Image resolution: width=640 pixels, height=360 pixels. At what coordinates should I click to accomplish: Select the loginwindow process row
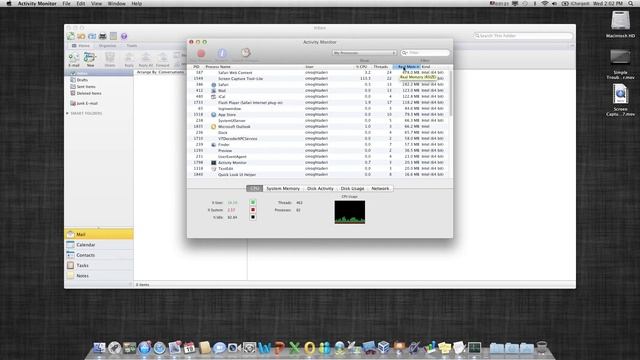pyautogui.click(x=318, y=109)
